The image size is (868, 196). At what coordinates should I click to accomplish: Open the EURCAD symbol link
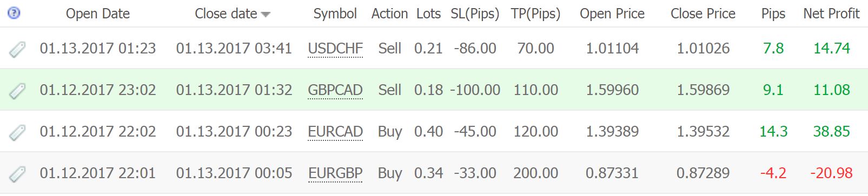click(335, 132)
